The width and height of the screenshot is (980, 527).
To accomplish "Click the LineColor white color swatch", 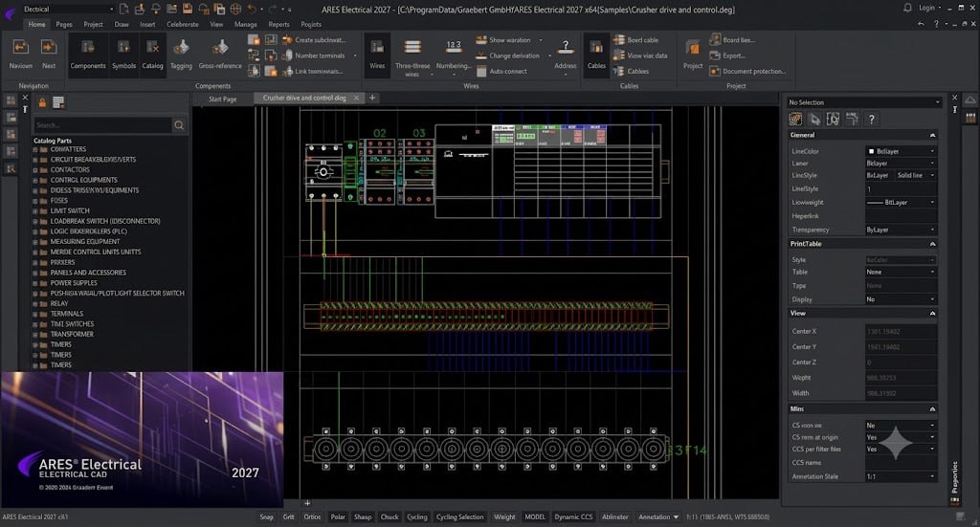I will point(871,151).
